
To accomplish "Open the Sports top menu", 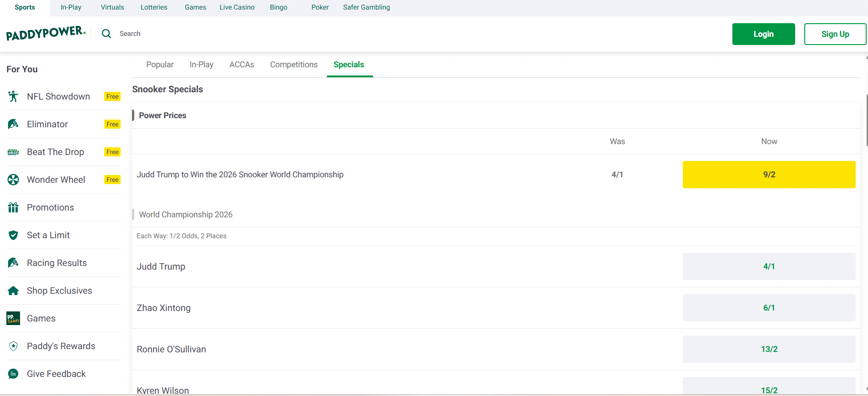I will [25, 7].
